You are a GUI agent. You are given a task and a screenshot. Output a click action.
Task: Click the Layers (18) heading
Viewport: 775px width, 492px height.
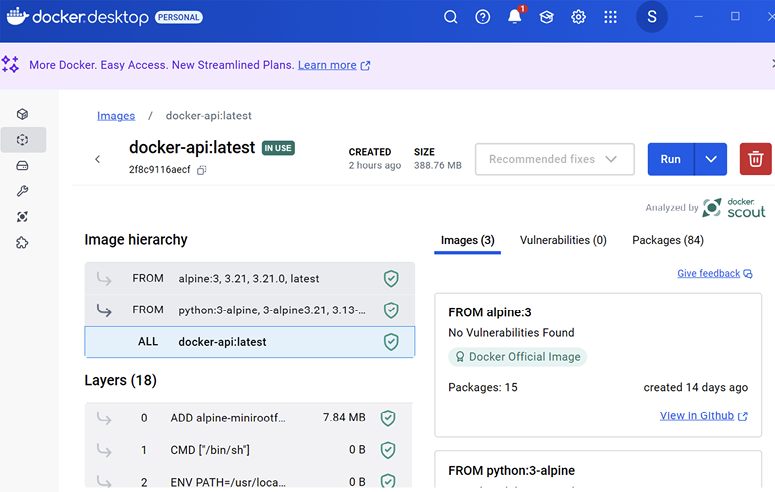(121, 380)
